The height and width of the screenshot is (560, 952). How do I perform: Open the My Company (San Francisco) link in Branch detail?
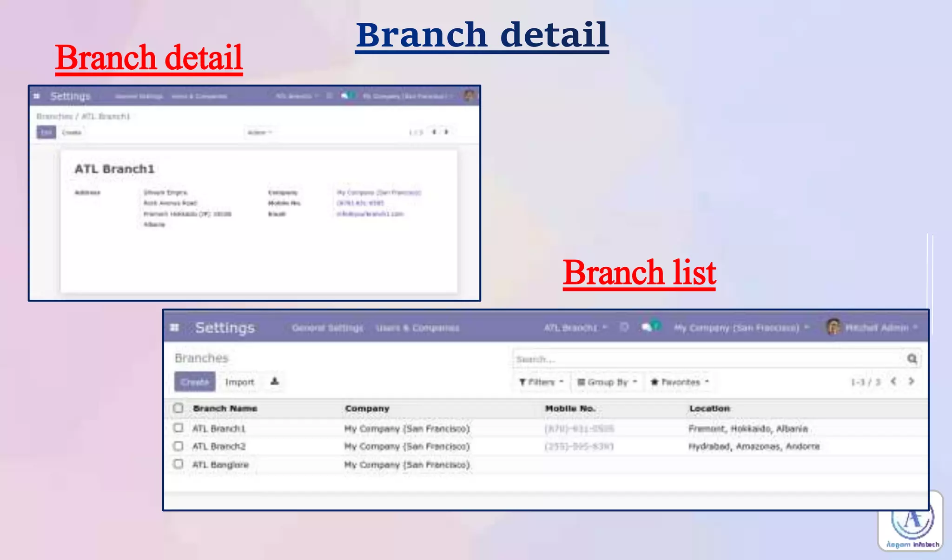pyautogui.click(x=379, y=192)
